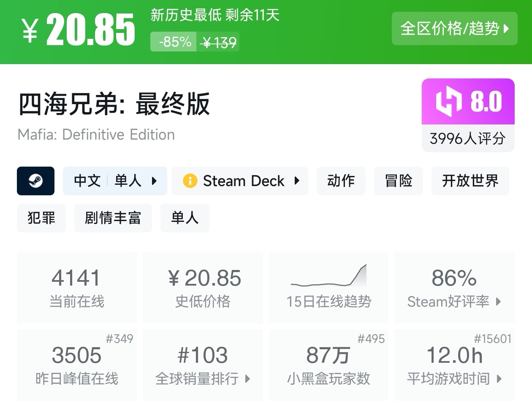This screenshot has width=532, height=402.
Task: Click the Xiaoheihe logo in the score badge
Action: [x=449, y=102]
